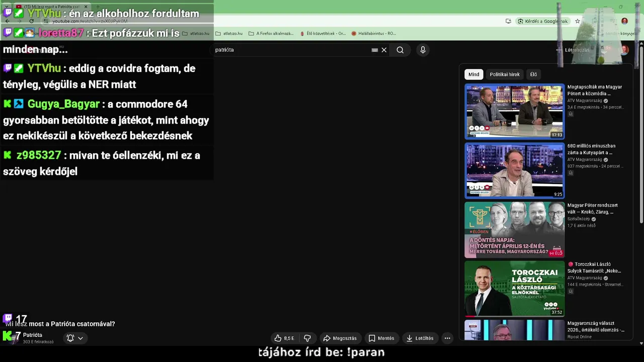644x362 pixels.
Task: Click the install app icon in address bar
Action: [509, 21]
